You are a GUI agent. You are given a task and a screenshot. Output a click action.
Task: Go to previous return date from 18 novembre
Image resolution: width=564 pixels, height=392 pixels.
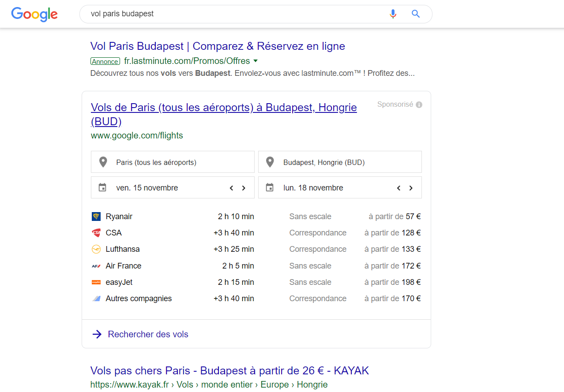[399, 188]
